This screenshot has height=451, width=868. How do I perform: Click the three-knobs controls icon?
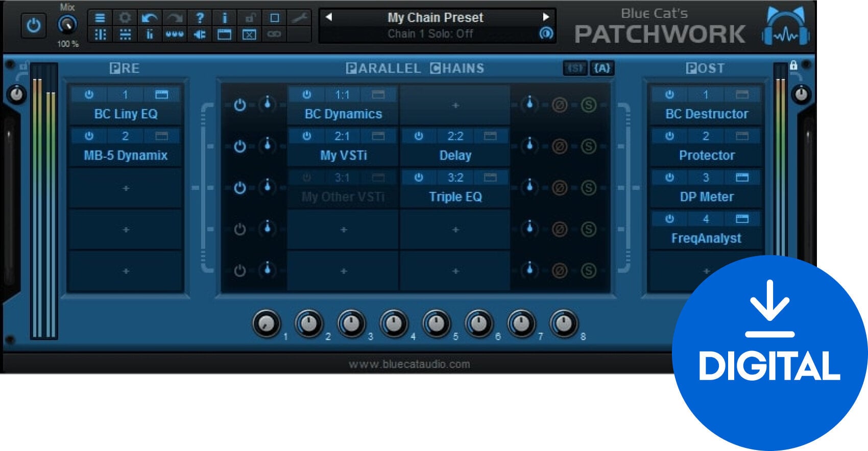(175, 34)
